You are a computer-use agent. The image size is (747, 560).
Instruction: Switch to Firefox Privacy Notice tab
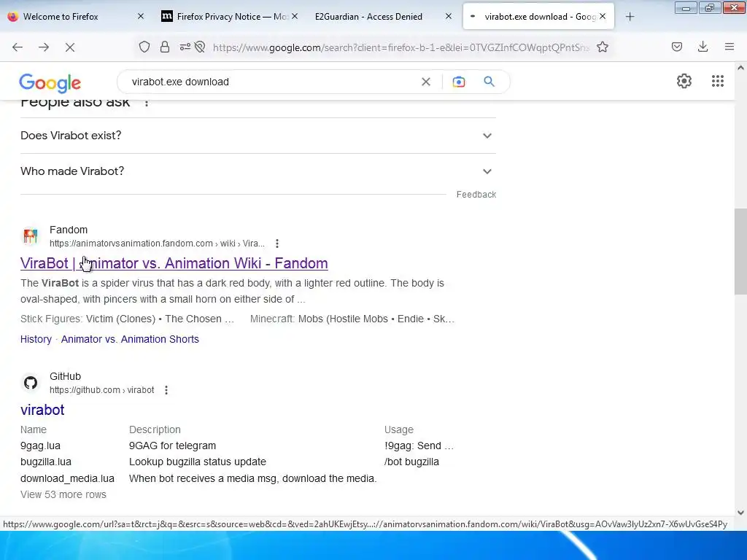[230, 17]
